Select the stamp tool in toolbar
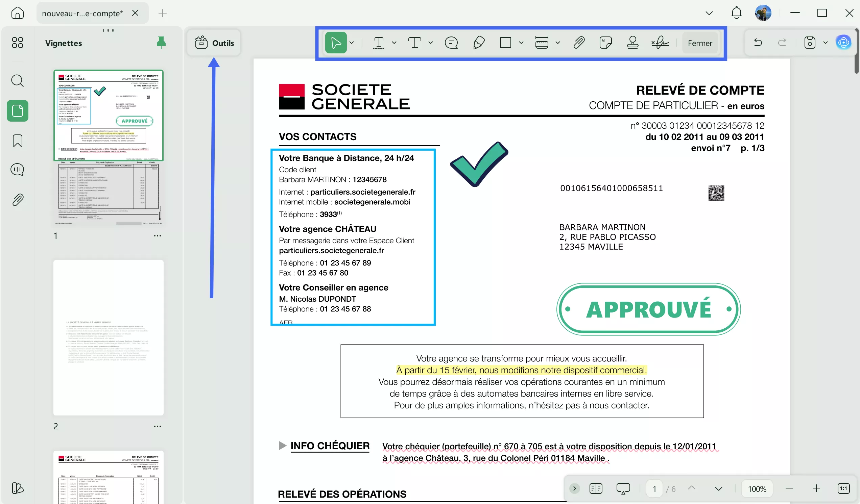 point(632,43)
